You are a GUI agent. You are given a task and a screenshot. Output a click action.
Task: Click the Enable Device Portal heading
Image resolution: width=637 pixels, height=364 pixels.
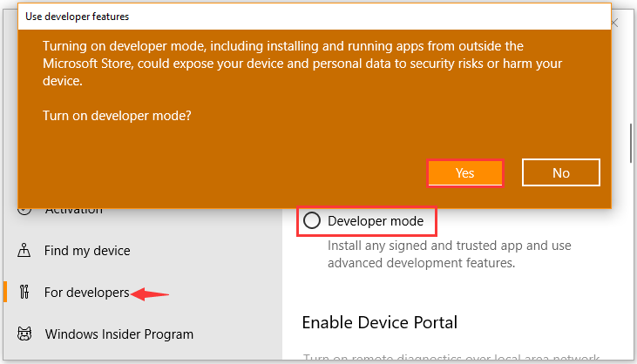pyautogui.click(x=379, y=322)
